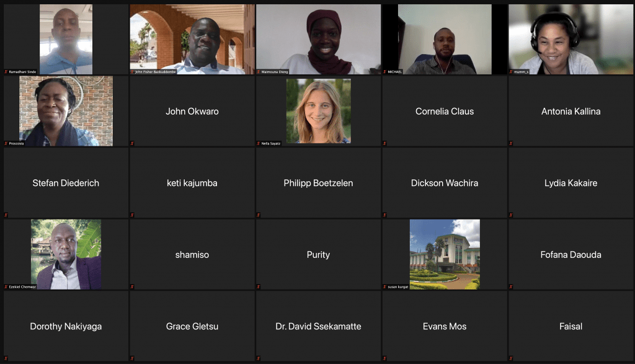This screenshot has height=364, width=635.
Task: Click muted mic icon on John Okwaro tile
Action: [x=132, y=143]
